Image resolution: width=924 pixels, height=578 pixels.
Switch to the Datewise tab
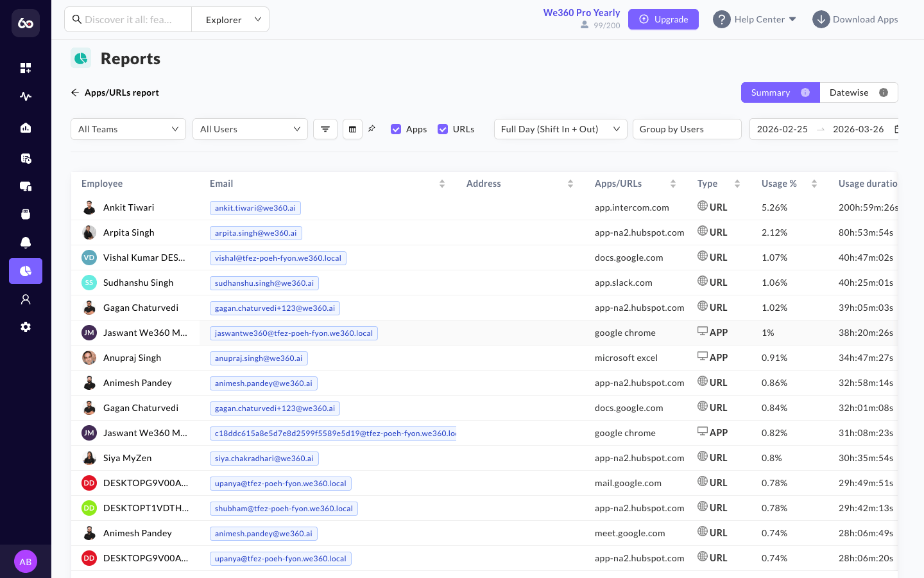coord(859,92)
